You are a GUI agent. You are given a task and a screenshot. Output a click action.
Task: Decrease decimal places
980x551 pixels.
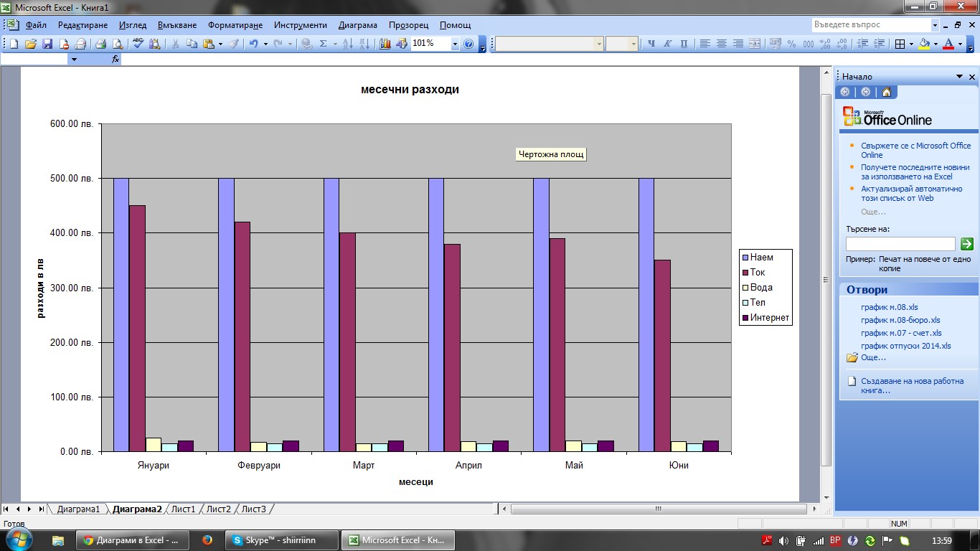click(x=842, y=44)
